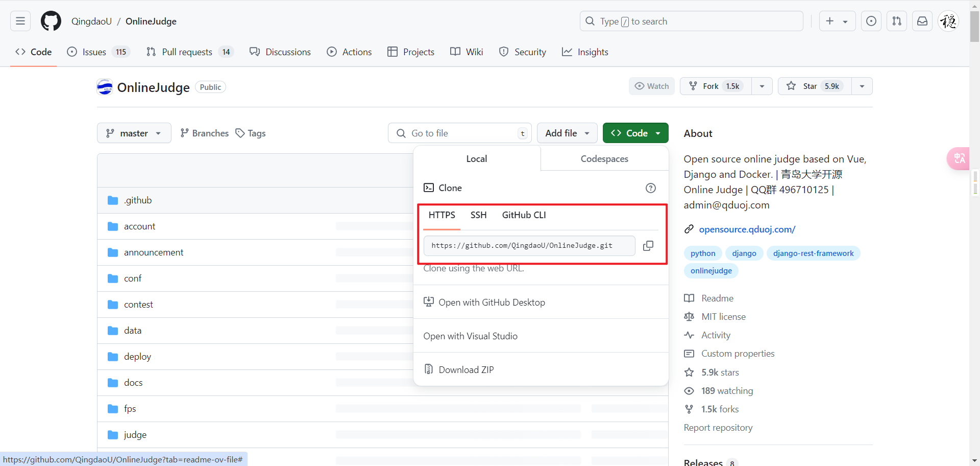Open the notifications inbox icon
The width and height of the screenshot is (980, 466).
922,21
